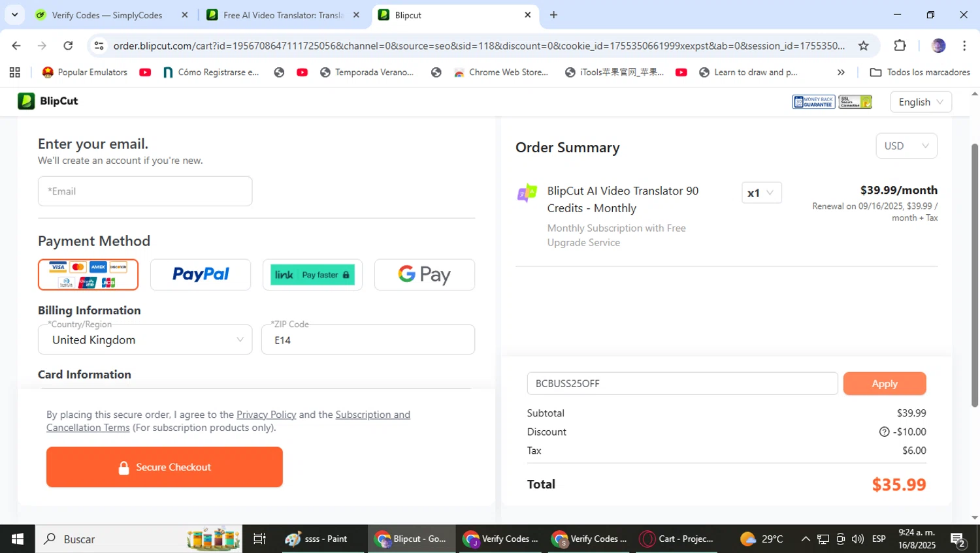Open the English language dropdown
980x553 pixels.
(921, 102)
